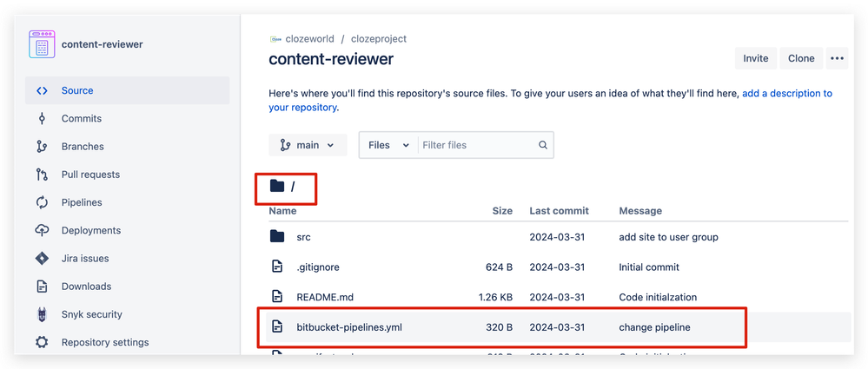The height and width of the screenshot is (369, 868).
Task: Click the Commits icon in sidebar
Action: pyautogui.click(x=42, y=118)
